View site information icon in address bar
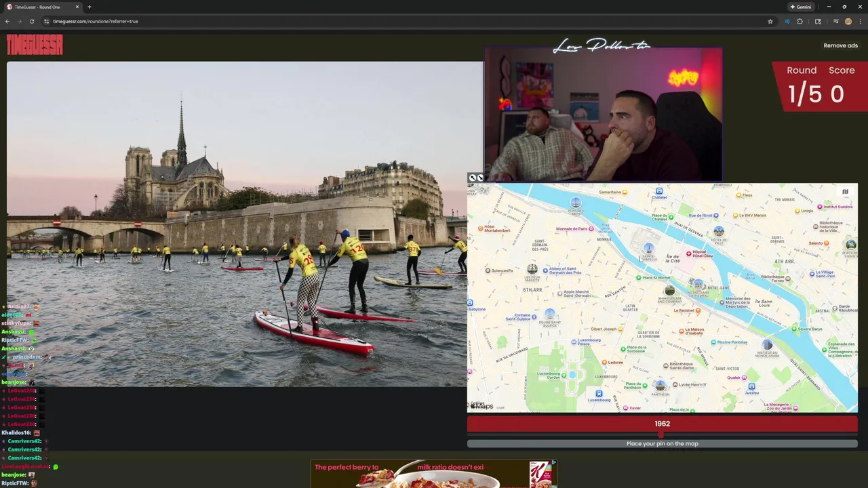Image resolution: width=868 pixels, height=488 pixels. pos(47,21)
